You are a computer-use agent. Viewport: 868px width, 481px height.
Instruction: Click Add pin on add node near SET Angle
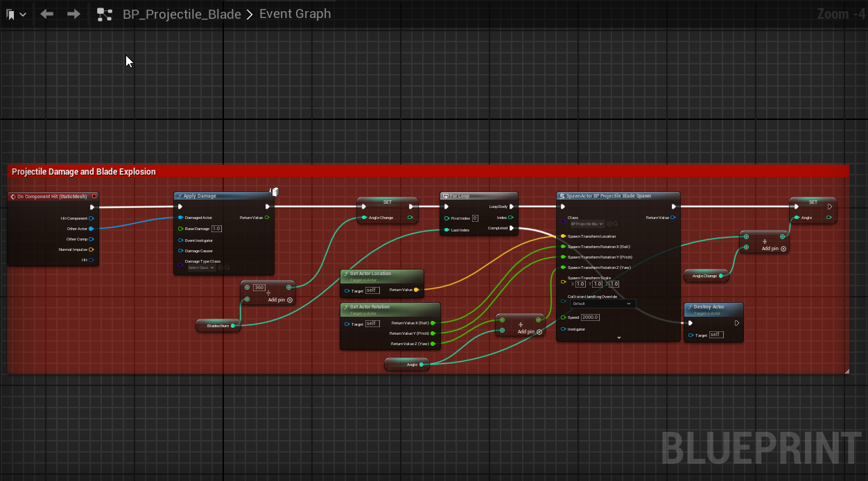tap(774, 249)
